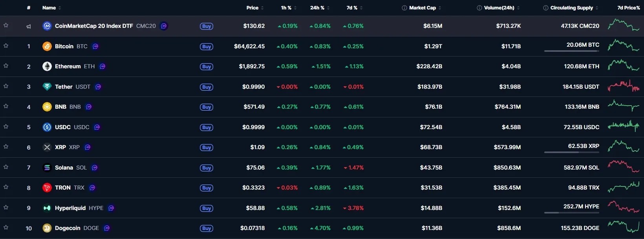644x239 pixels.
Task: Click the Solana logo icon
Action: click(x=47, y=168)
